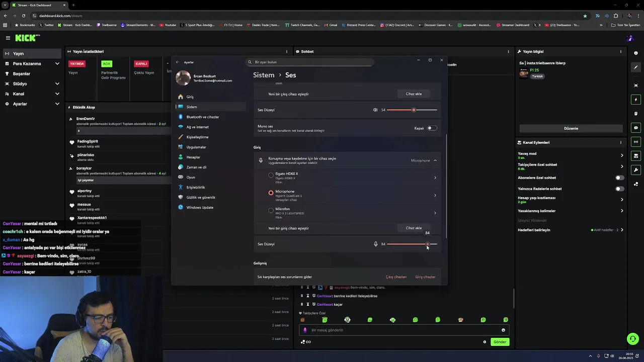Mute microphone icon beside input volume 84
Screen dimensions: 644x362
pos(375,244)
